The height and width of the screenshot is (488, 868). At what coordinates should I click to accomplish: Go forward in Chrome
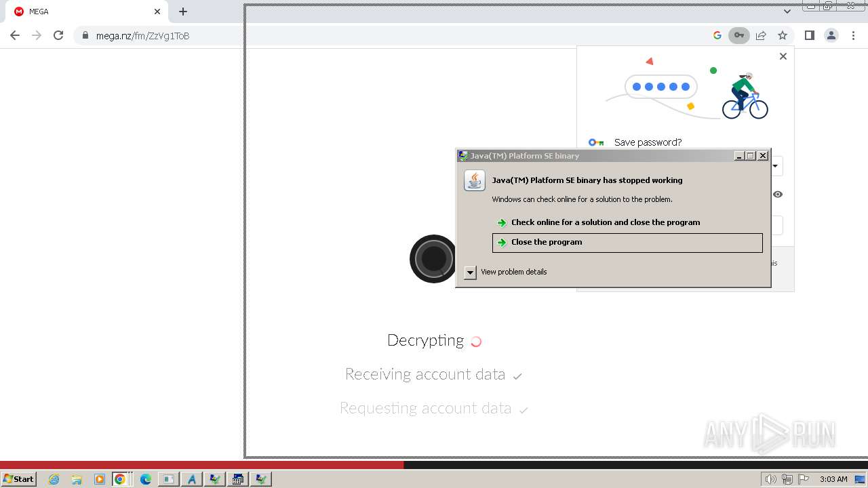coord(37,35)
